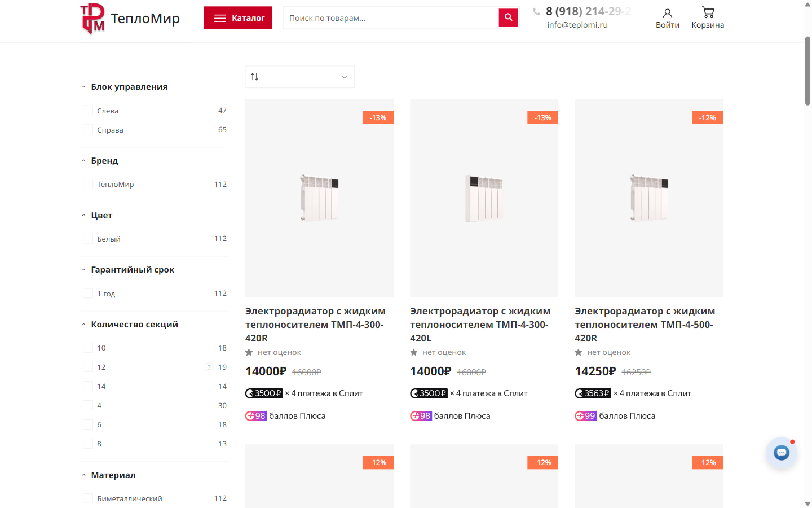
Task: Check the 10 sections checkbox
Action: tap(88, 348)
